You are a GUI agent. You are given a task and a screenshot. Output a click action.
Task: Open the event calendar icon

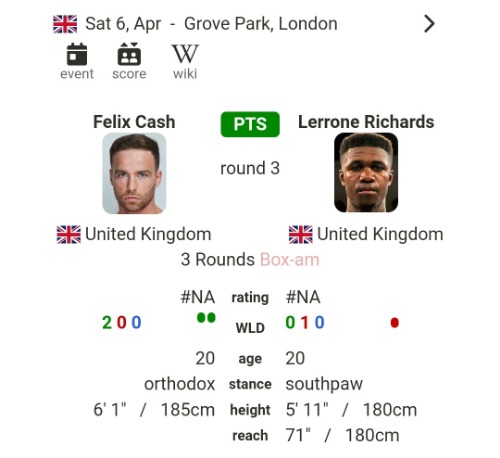point(77,54)
